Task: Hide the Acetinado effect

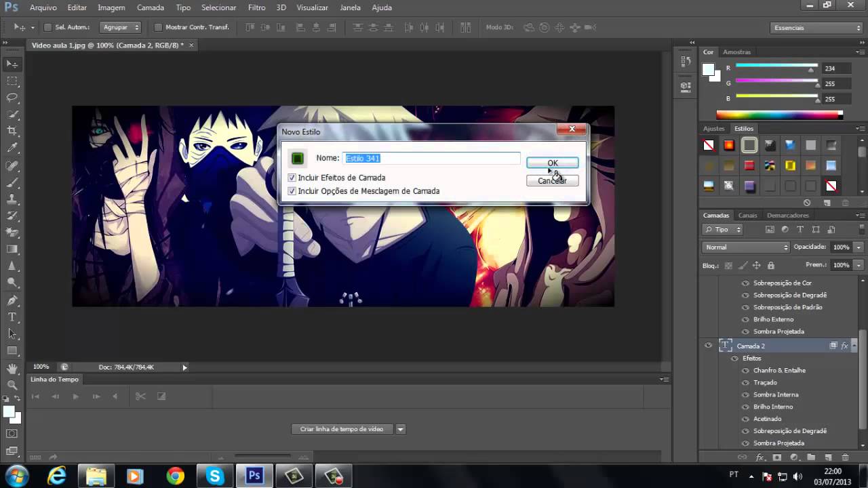Action: pyautogui.click(x=746, y=419)
